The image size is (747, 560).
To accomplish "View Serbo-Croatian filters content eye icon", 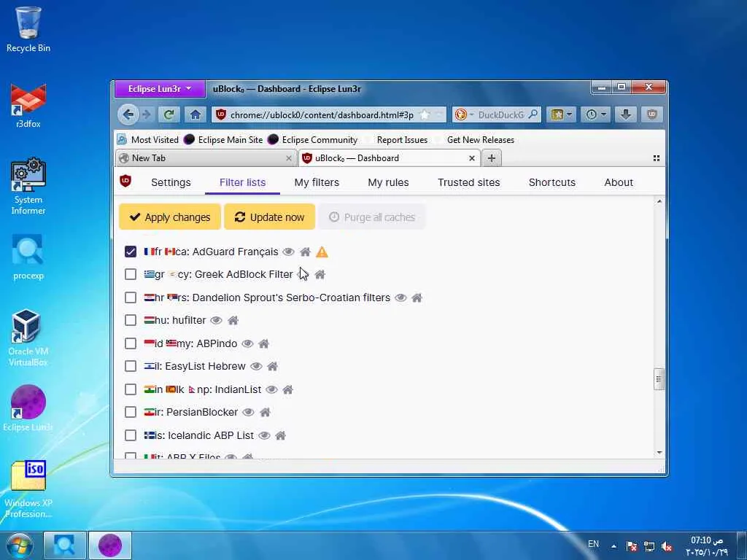I will pyautogui.click(x=400, y=297).
